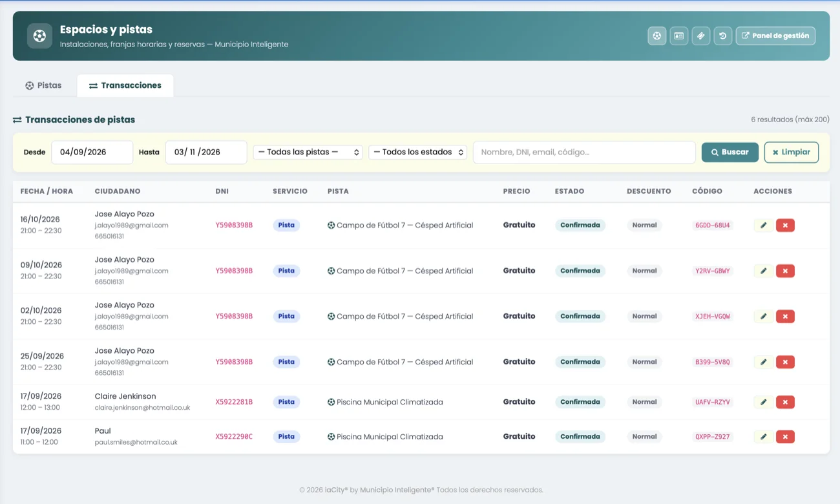
Task: Edit the reservation with code XJEH-VGQW
Action: tap(763, 317)
